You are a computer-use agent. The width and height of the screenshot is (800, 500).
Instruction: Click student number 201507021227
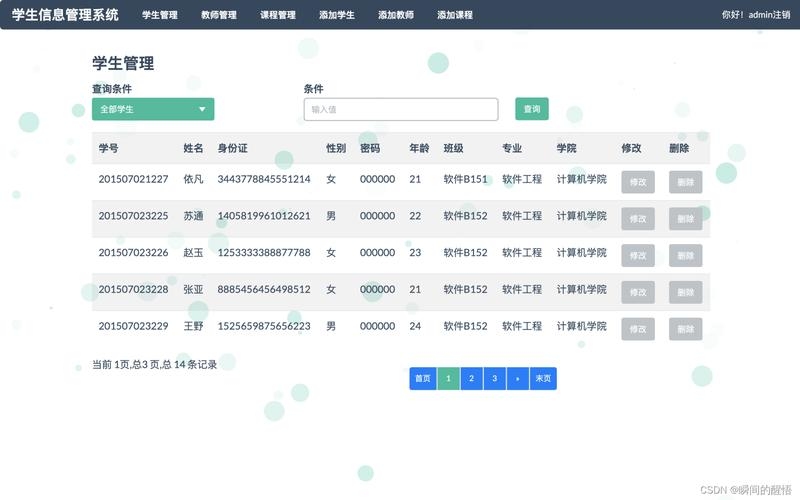click(133, 179)
